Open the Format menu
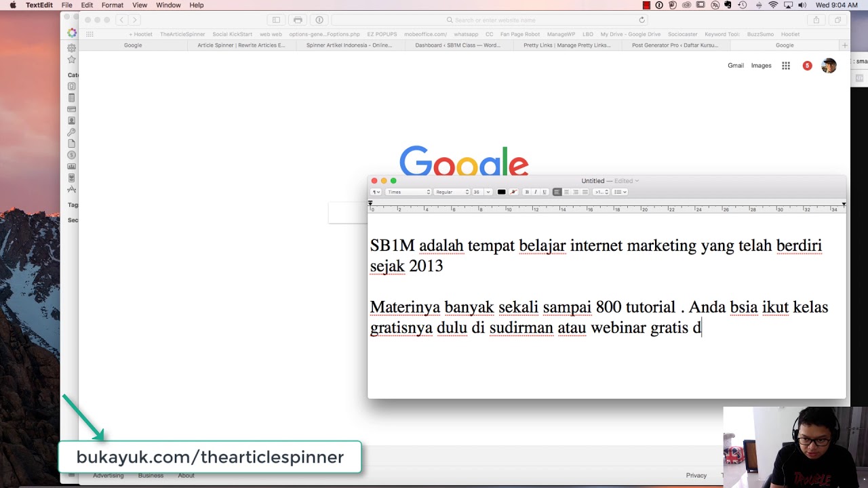The image size is (868, 488). coord(113,5)
